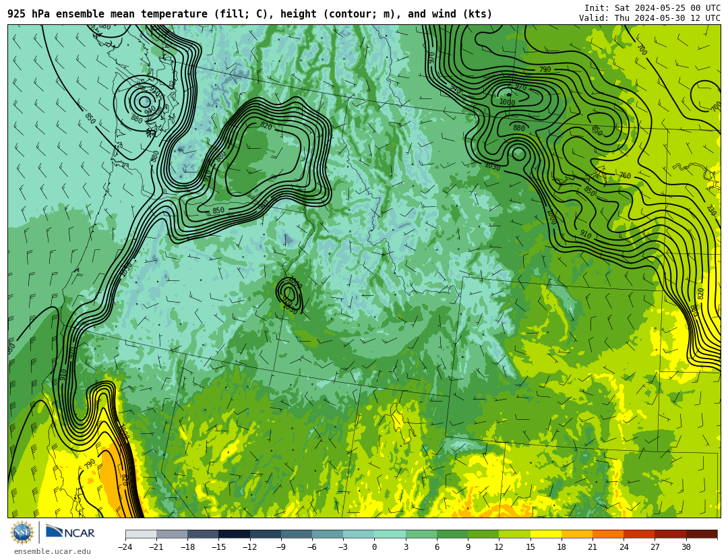The height and width of the screenshot is (560, 728).
Task: Pick the red-orange swatch between 24 and 27
Action: 639,534
